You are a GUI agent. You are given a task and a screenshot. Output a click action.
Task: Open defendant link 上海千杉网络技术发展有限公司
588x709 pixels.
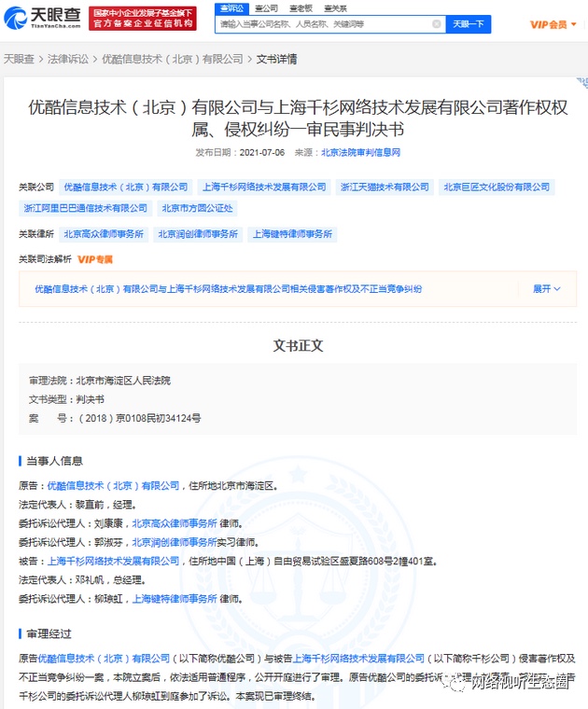[x=113, y=562]
